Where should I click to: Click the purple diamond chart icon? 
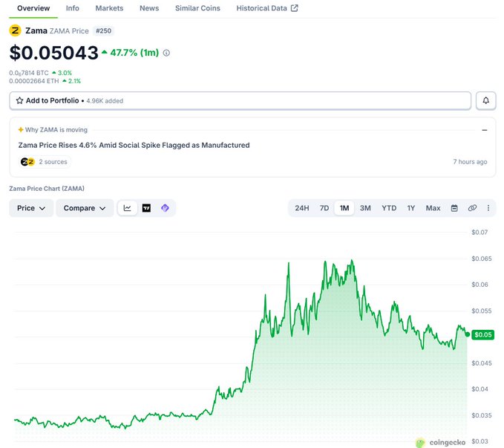tap(165, 208)
